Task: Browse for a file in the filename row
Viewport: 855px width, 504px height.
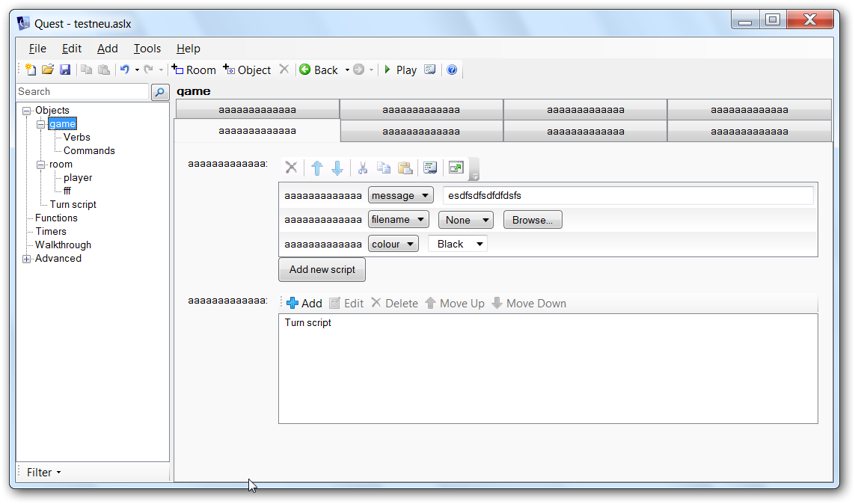Action: (532, 219)
